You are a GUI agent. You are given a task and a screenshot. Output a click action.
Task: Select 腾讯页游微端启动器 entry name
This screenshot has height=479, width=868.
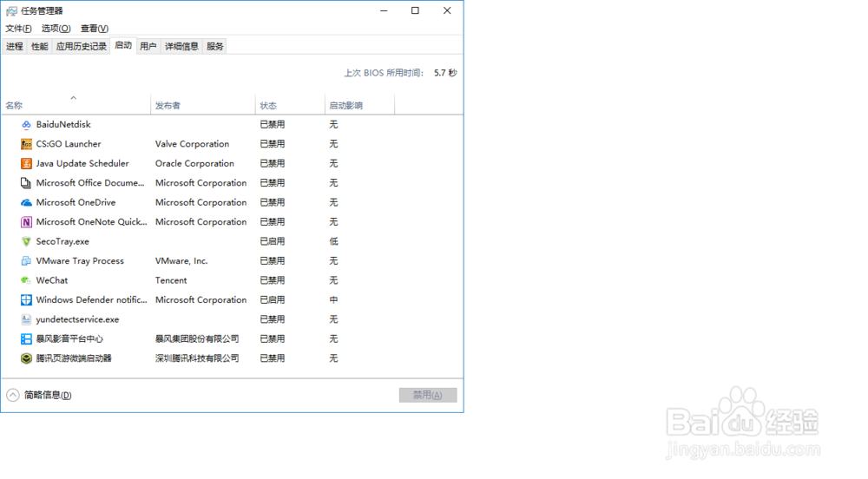point(74,358)
